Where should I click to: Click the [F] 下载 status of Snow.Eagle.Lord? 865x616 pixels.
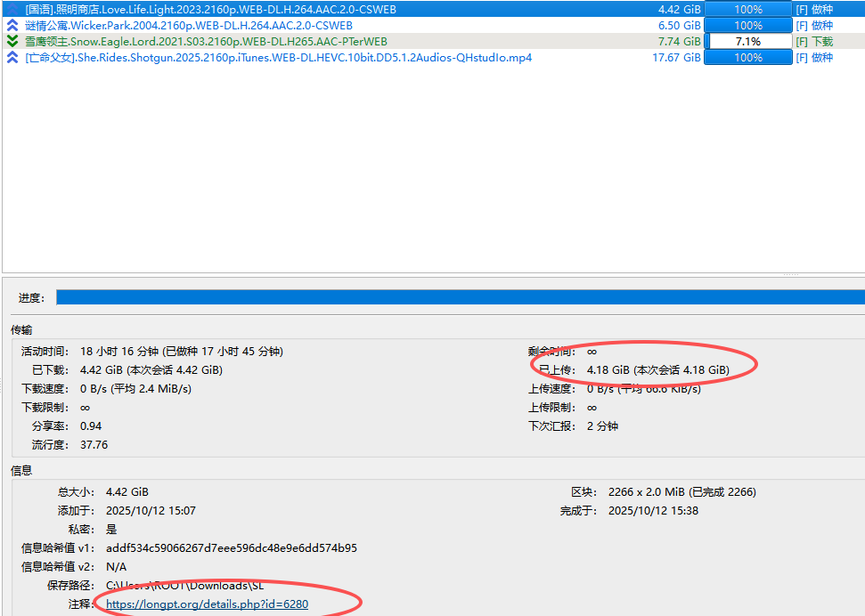click(813, 41)
